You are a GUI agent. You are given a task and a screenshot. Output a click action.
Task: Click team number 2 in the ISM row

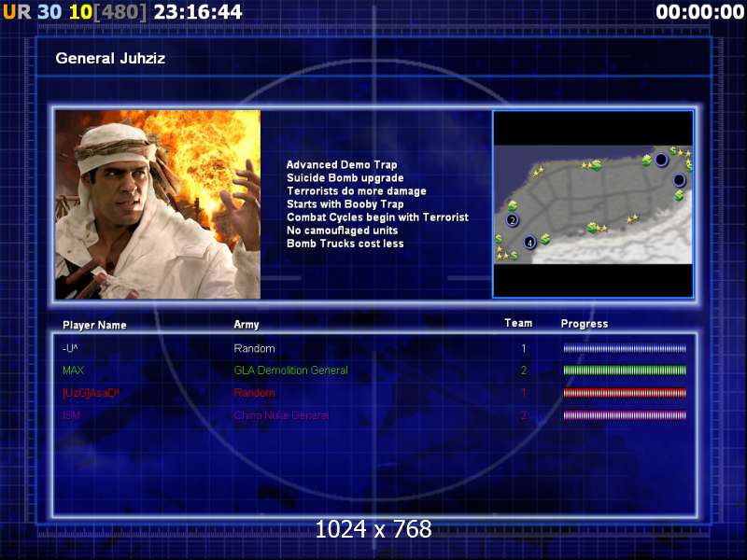pyautogui.click(x=524, y=415)
